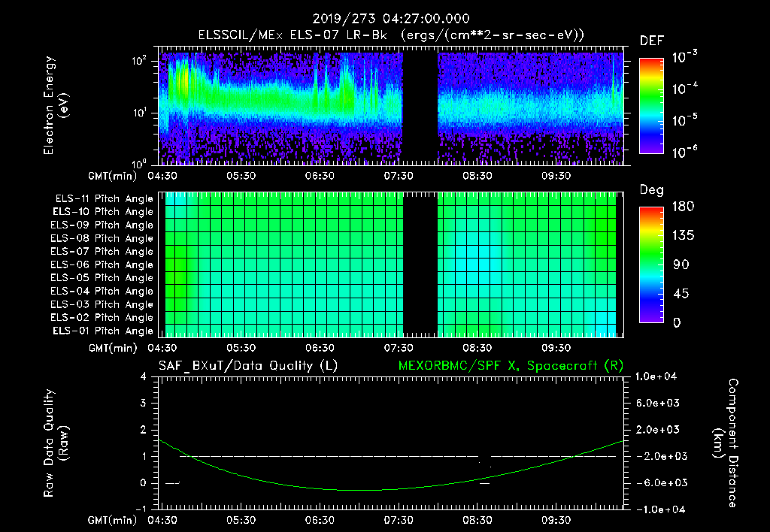Select the 'ELS-07 Pitch Angle' row label
The image size is (770, 532).
click(x=102, y=252)
